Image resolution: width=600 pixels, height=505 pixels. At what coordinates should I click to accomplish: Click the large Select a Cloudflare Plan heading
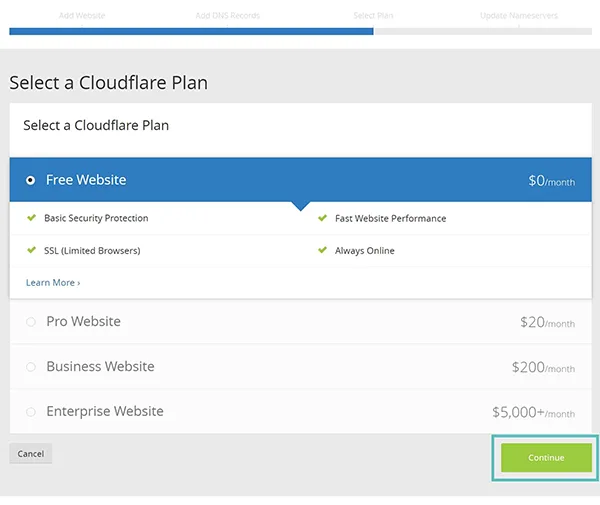(x=109, y=83)
